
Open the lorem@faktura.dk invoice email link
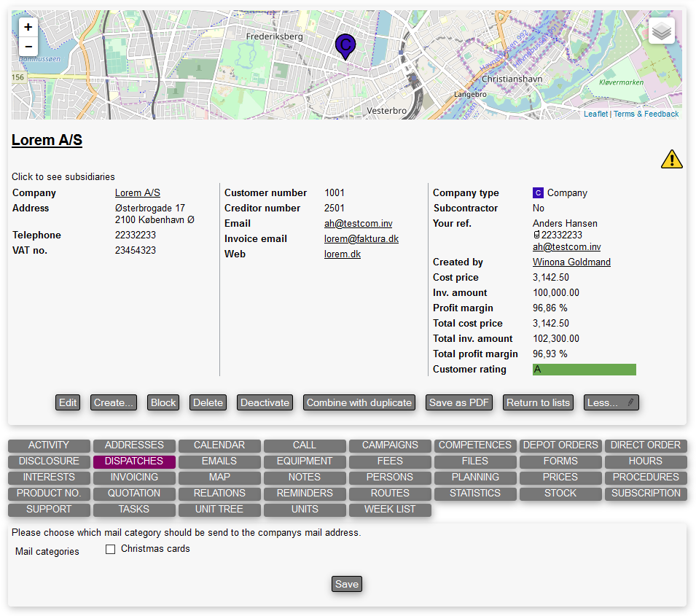click(361, 239)
